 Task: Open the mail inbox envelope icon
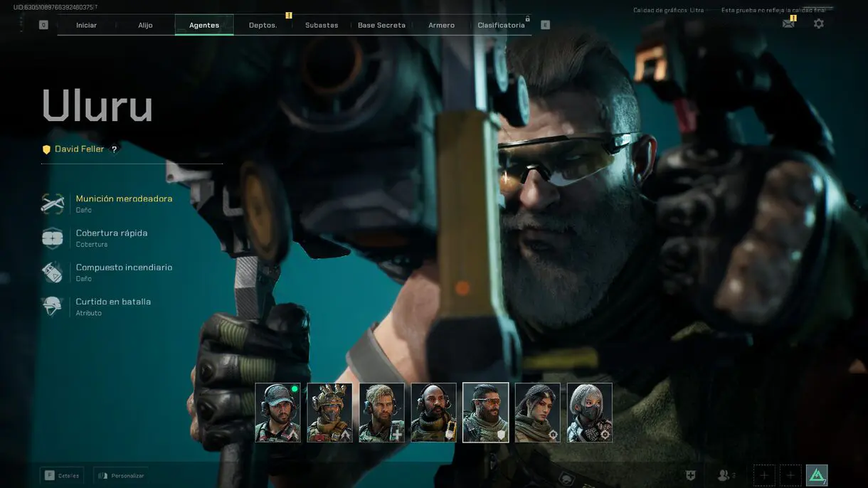click(x=788, y=23)
